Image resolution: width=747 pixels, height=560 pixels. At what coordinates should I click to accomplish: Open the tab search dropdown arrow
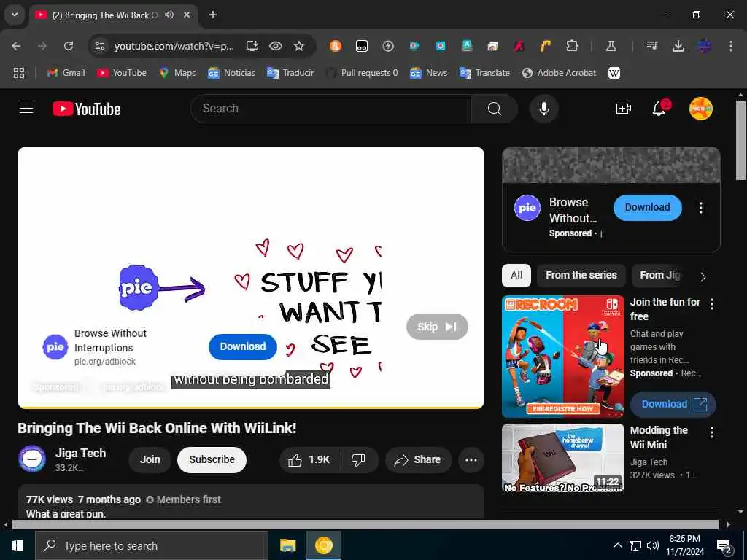click(15, 15)
